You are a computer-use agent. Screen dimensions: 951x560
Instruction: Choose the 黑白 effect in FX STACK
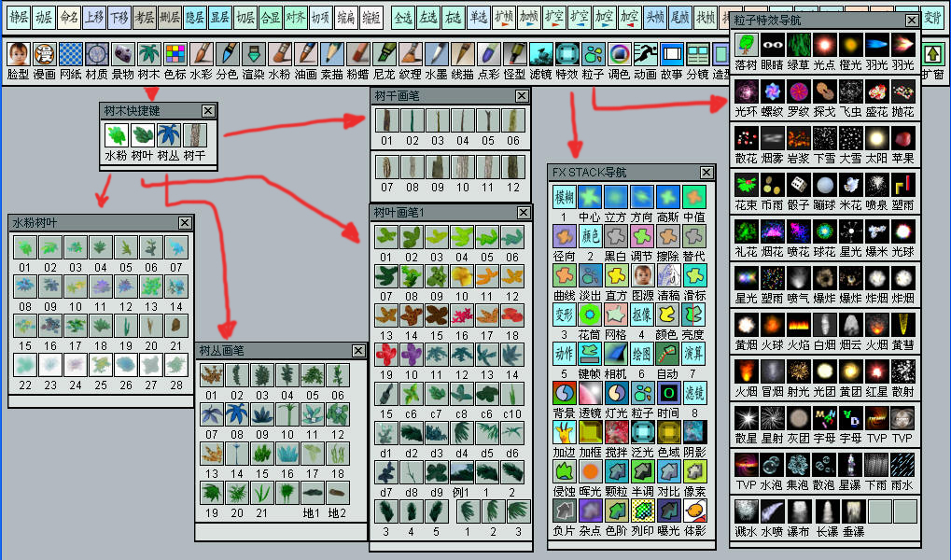click(x=616, y=236)
